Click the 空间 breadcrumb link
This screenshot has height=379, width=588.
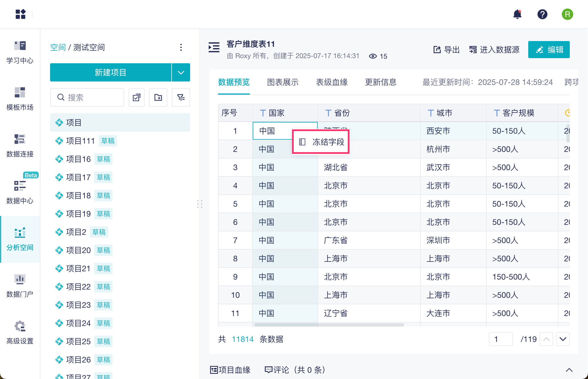click(58, 47)
